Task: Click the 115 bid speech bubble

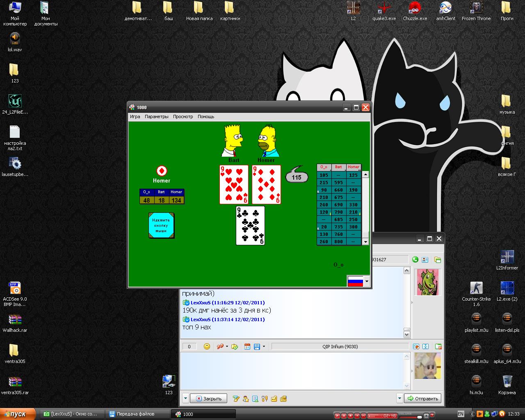Action: 297,177
